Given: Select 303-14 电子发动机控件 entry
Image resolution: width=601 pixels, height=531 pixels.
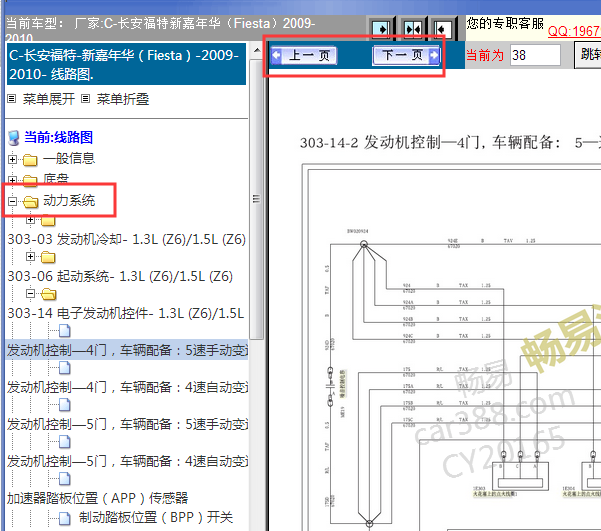Looking at the screenshot, I should [126, 313].
